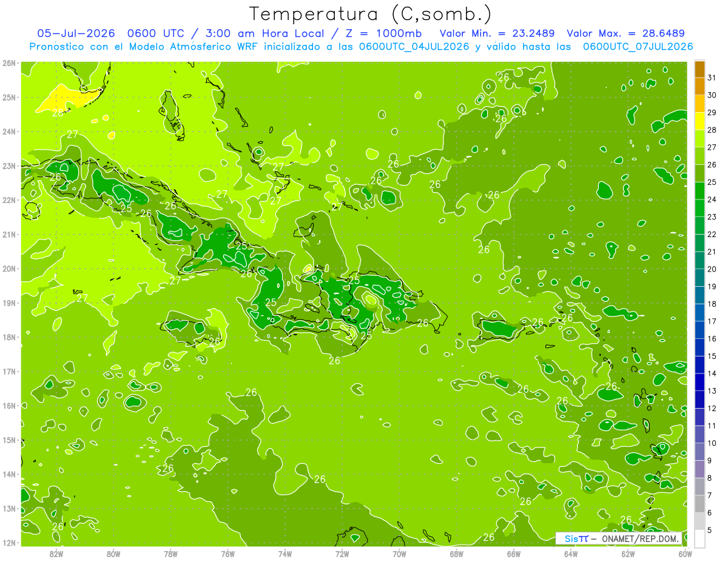Pick the legend color band between 26 and 27

[699, 156]
